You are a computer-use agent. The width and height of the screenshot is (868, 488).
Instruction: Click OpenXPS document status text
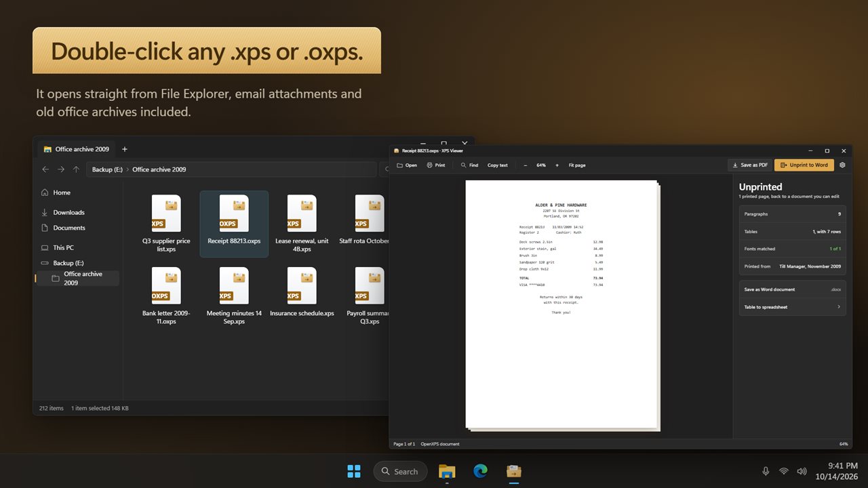click(x=440, y=444)
